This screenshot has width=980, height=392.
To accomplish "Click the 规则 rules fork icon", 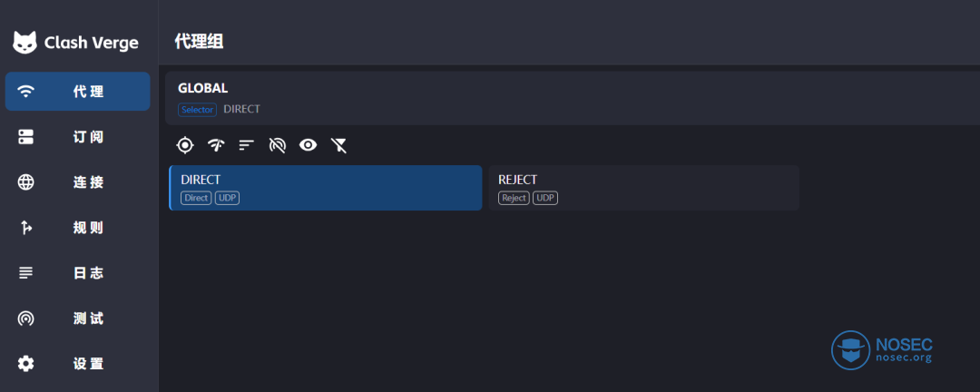I will pos(25,228).
